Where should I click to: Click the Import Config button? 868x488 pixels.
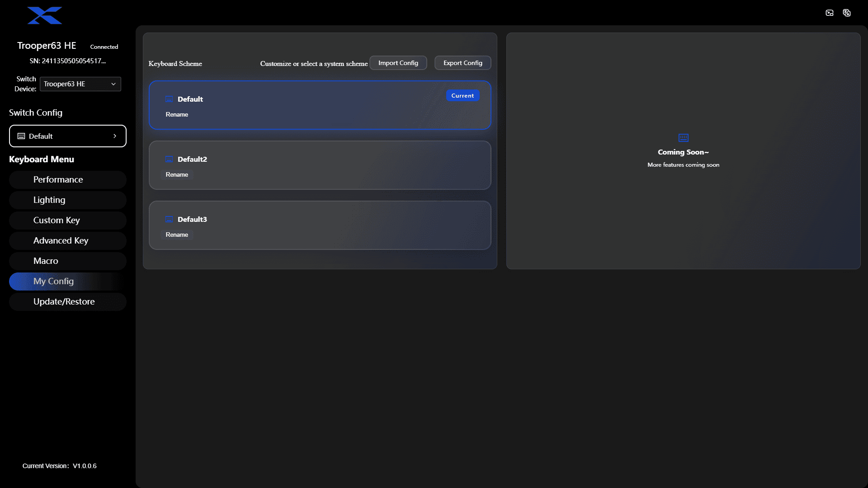click(398, 63)
